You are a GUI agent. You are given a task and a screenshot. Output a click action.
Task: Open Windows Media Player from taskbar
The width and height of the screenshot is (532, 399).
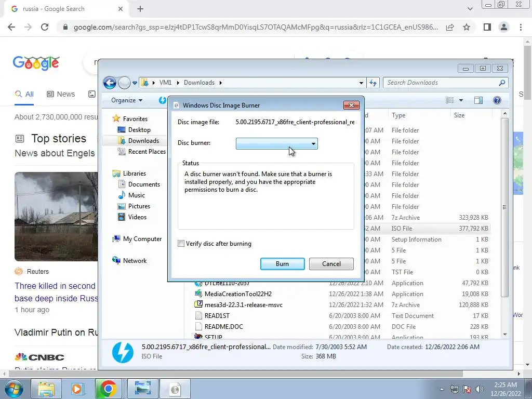[x=77, y=389]
